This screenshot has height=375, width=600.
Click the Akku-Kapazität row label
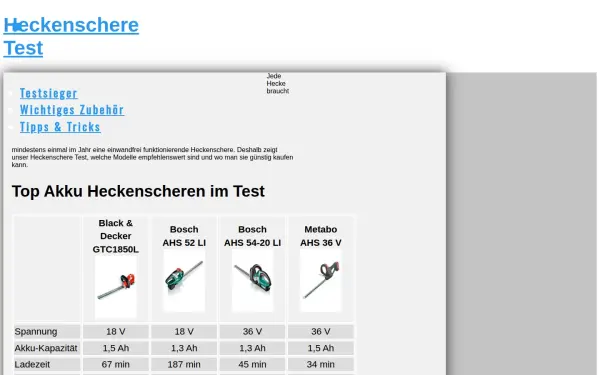46,348
